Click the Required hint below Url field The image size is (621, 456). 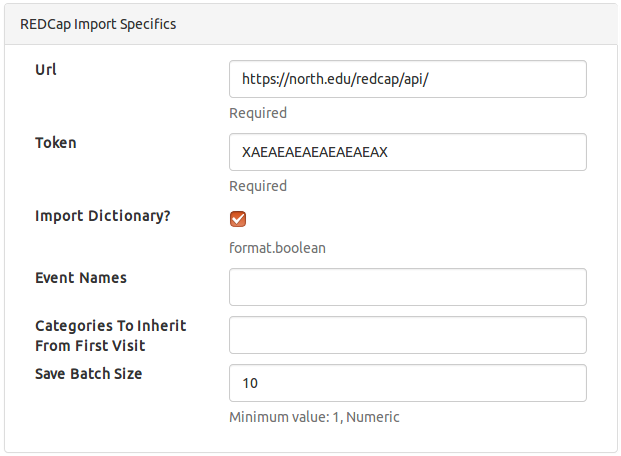click(x=258, y=113)
